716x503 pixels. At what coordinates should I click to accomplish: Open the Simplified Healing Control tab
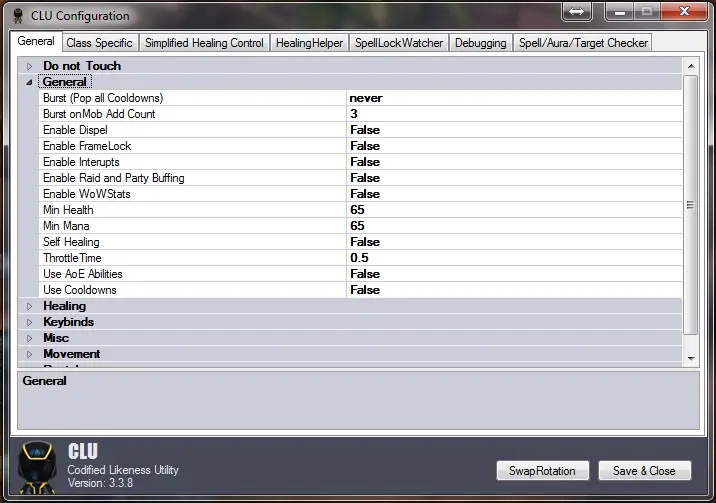tap(204, 43)
